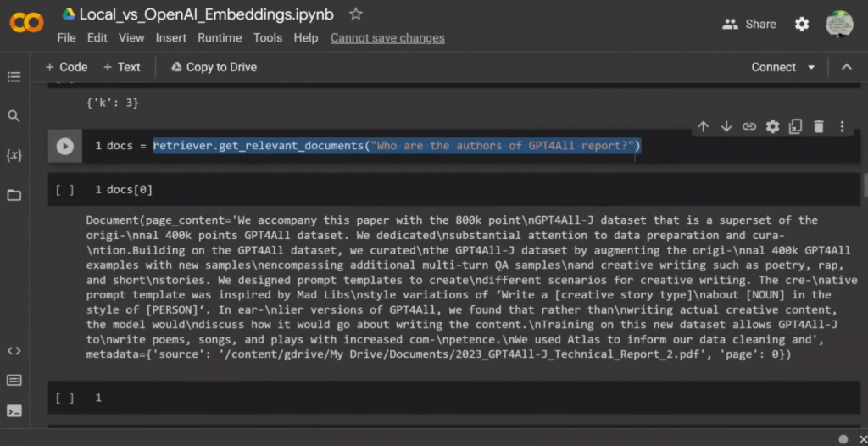Star this notebook
The image size is (868, 446).
(x=356, y=14)
